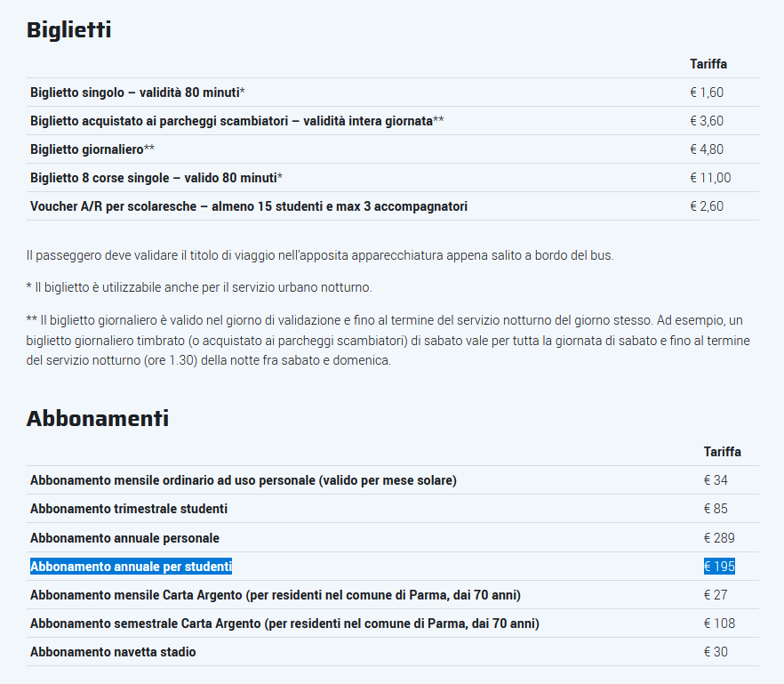Viewport: 784px width, 684px height.
Task: Click the € 108 semestrale Carta Argento price
Action: click(x=719, y=624)
